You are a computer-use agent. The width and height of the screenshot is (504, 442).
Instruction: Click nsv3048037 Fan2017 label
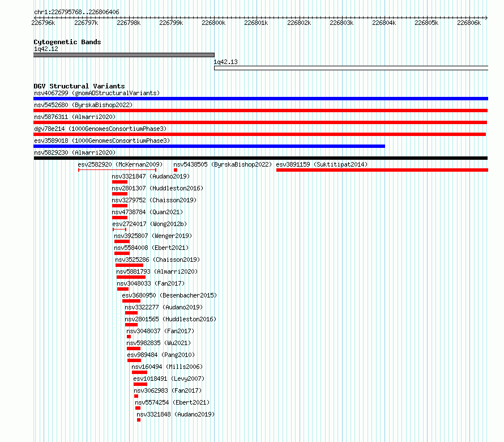[160, 331]
